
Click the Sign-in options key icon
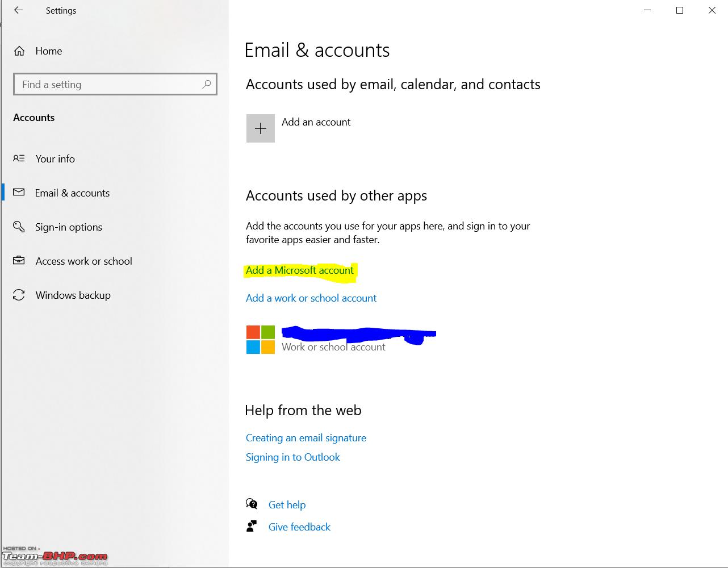point(19,227)
